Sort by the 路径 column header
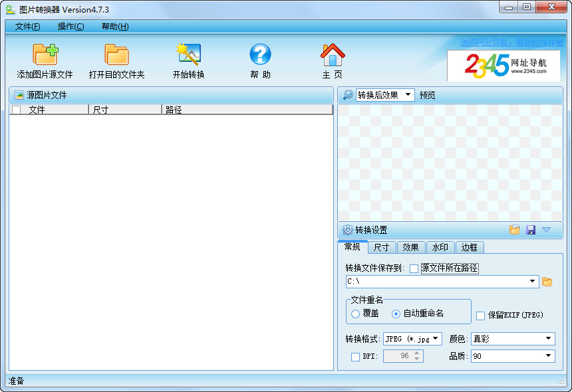The height and width of the screenshot is (392, 572). (247, 110)
